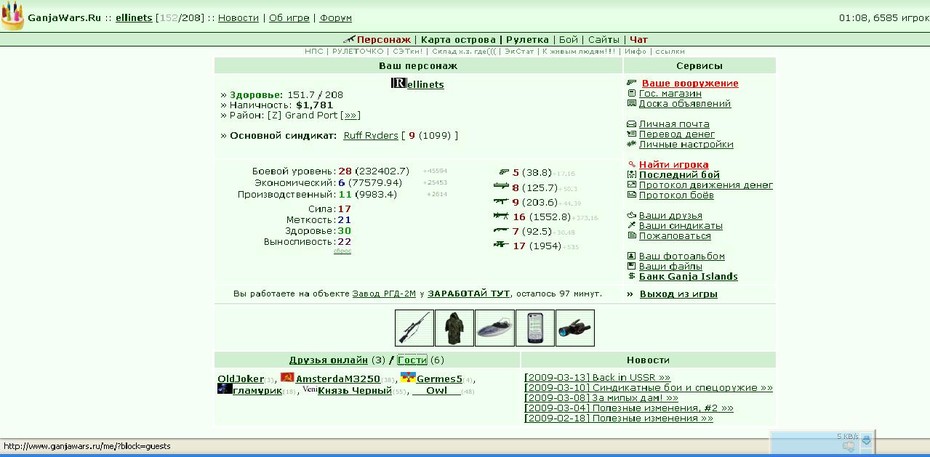Open friend profile AmsterdaМЗ250
The image size is (930, 457).
tap(337, 379)
